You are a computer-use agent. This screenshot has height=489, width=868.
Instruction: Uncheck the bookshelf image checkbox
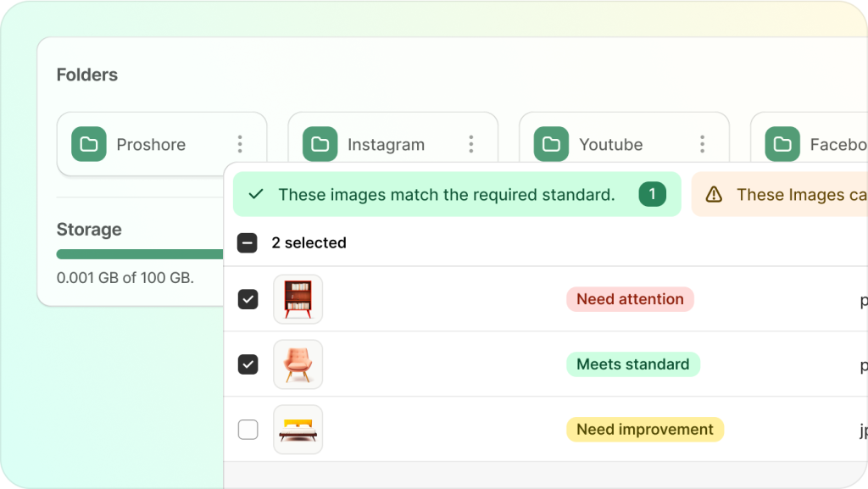(x=248, y=299)
